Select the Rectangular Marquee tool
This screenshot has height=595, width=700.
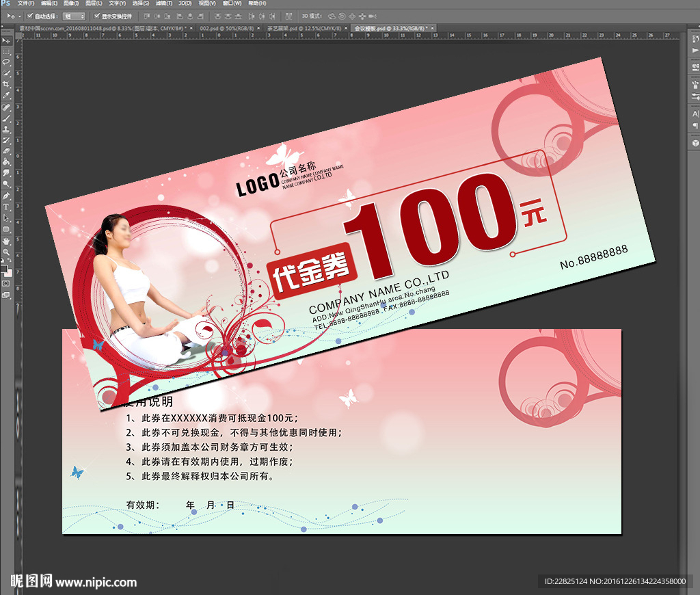6,52
